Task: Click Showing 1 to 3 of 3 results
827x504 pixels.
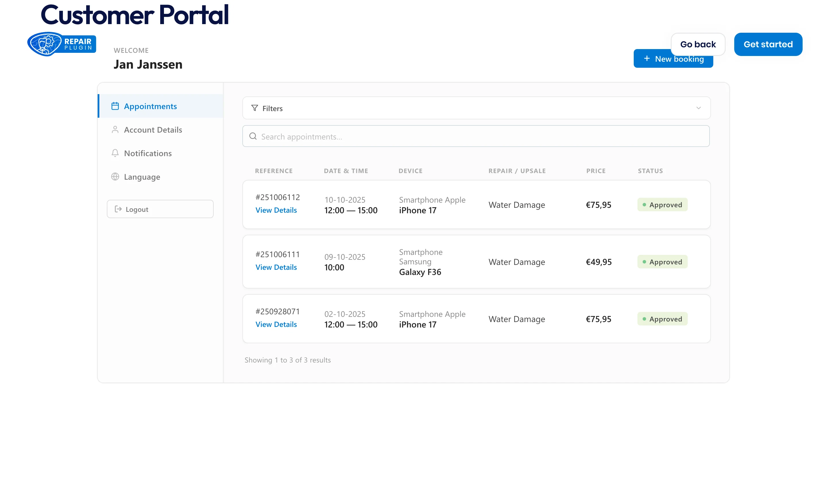Action: pos(288,360)
